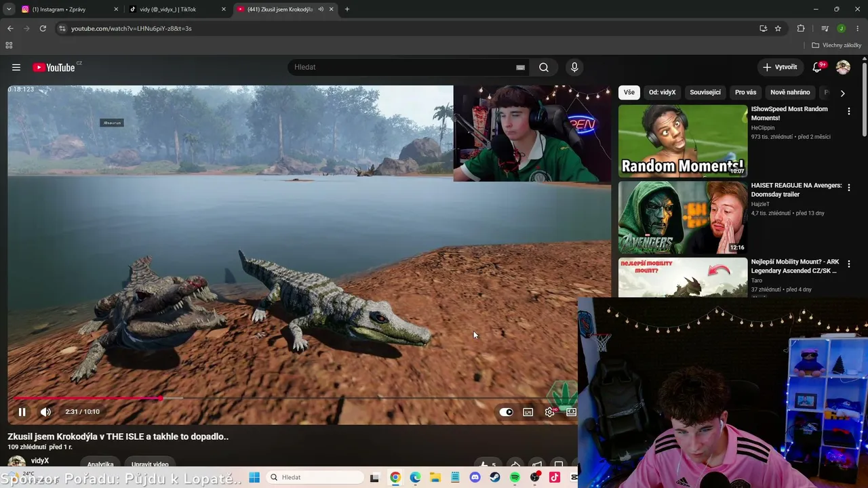Open the Chrome extensions puzzle icon
The image size is (868, 488).
coord(801,28)
